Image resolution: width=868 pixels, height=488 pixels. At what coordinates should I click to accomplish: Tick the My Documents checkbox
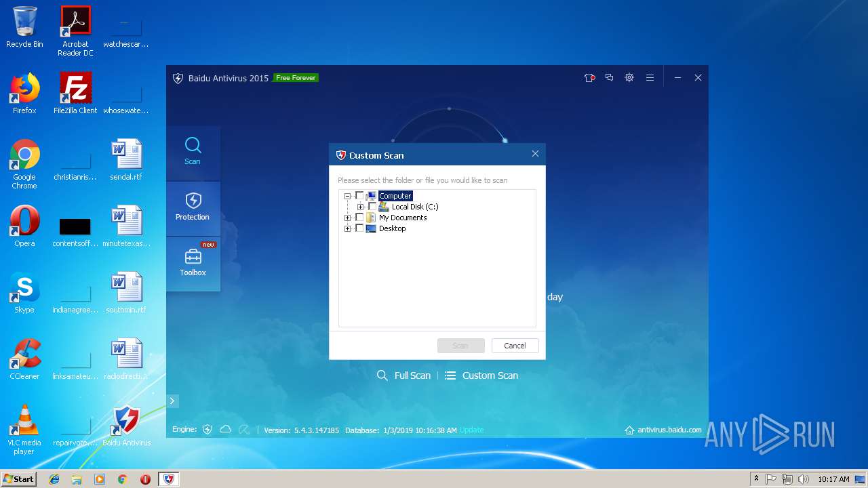359,218
